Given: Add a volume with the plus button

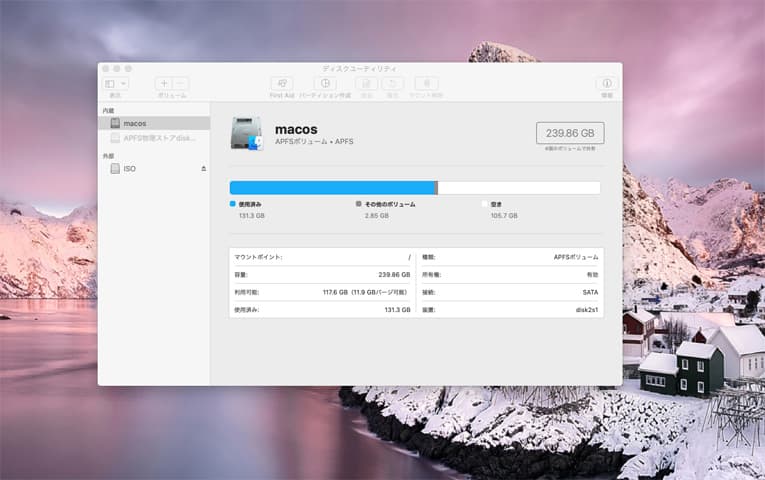Looking at the screenshot, I should tap(164, 83).
